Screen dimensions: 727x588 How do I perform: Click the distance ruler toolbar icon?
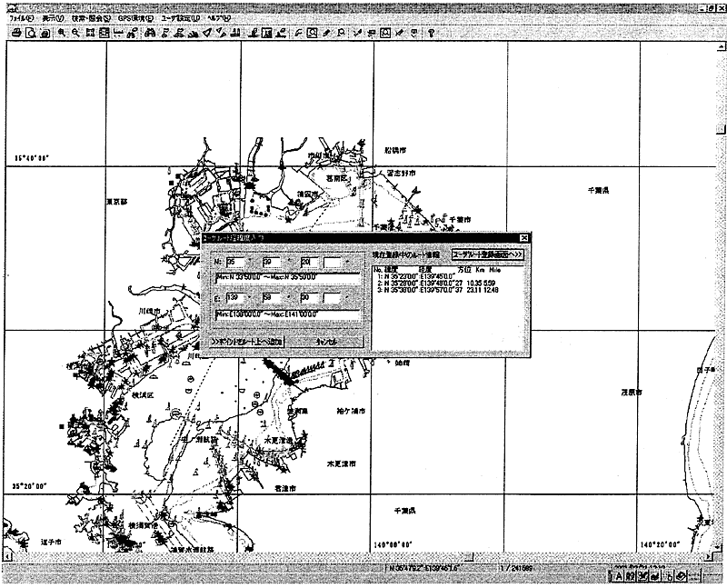[118, 33]
